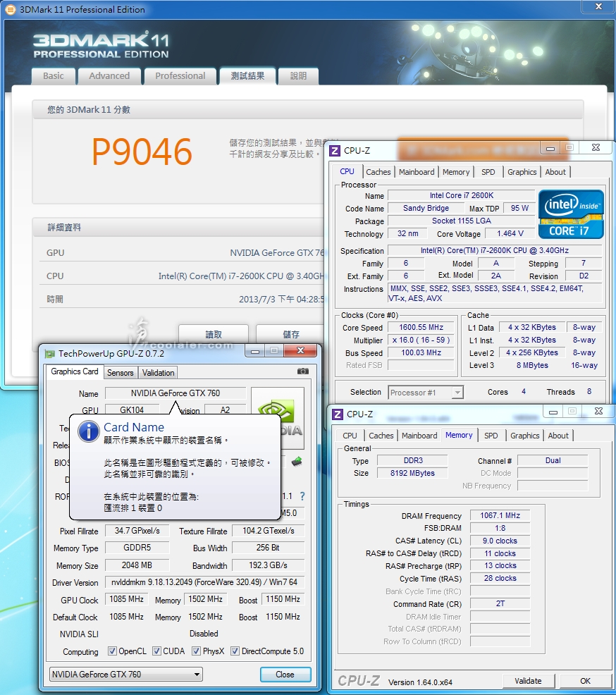
Task: Open About tab in the CPU-Z processor window
Action: pos(555,172)
